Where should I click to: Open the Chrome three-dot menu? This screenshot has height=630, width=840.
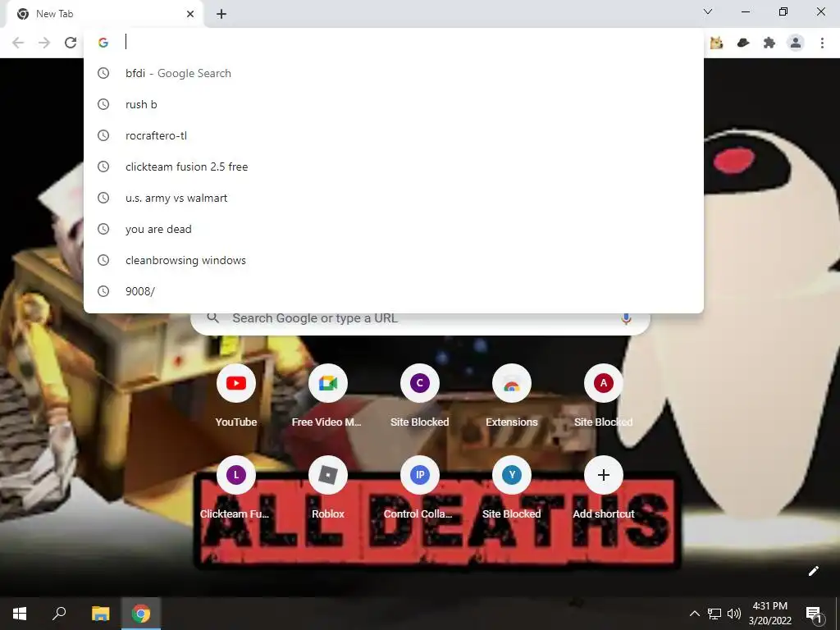pyautogui.click(x=822, y=43)
